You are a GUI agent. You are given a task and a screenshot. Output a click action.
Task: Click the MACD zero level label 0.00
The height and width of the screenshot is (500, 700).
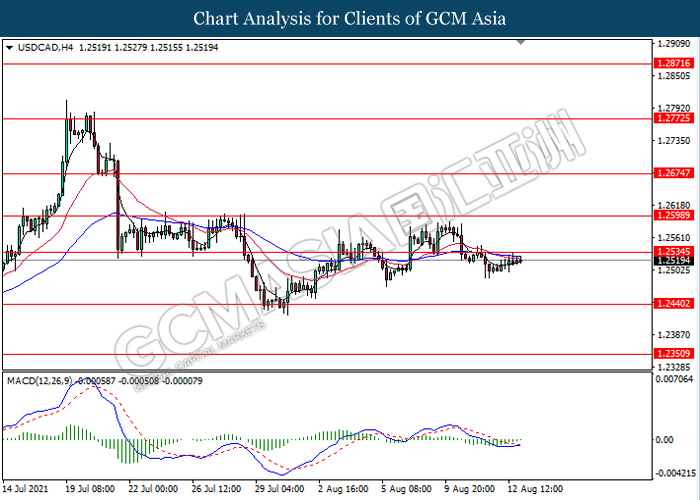pyautogui.click(x=664, y=440)
